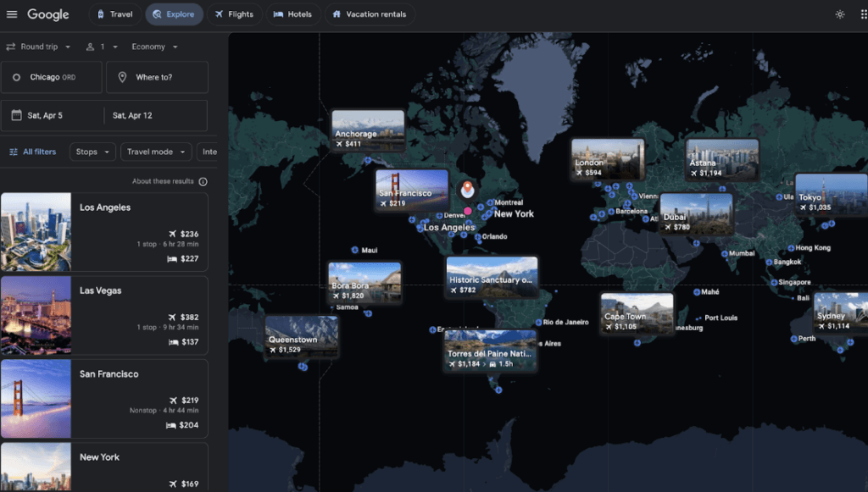Click the Rio de Janeiro map marker dot

point(538,323)
